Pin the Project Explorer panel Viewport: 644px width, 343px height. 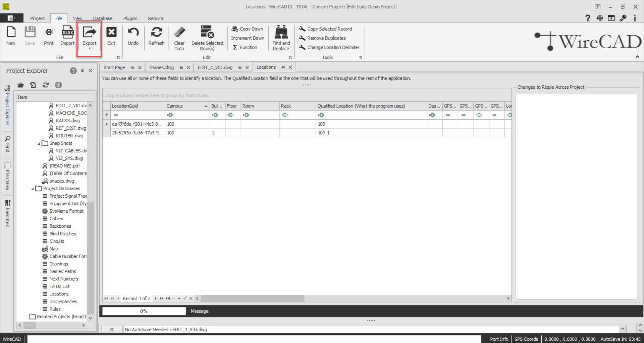[x=82, y=71]
